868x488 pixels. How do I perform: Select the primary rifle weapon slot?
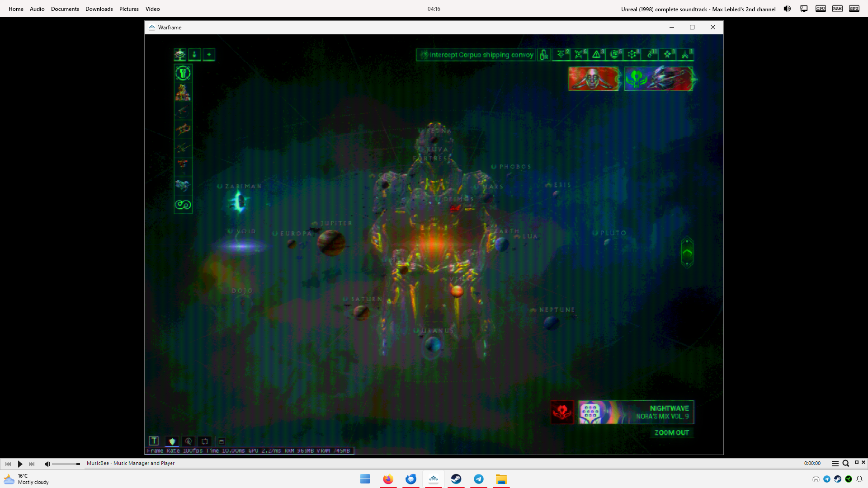click(x=183, y=111)
